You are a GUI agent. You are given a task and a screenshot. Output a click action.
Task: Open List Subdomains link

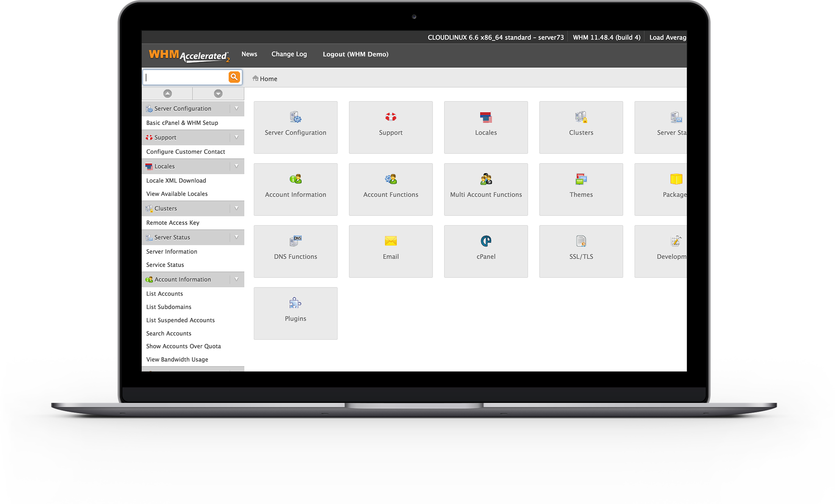169,307
